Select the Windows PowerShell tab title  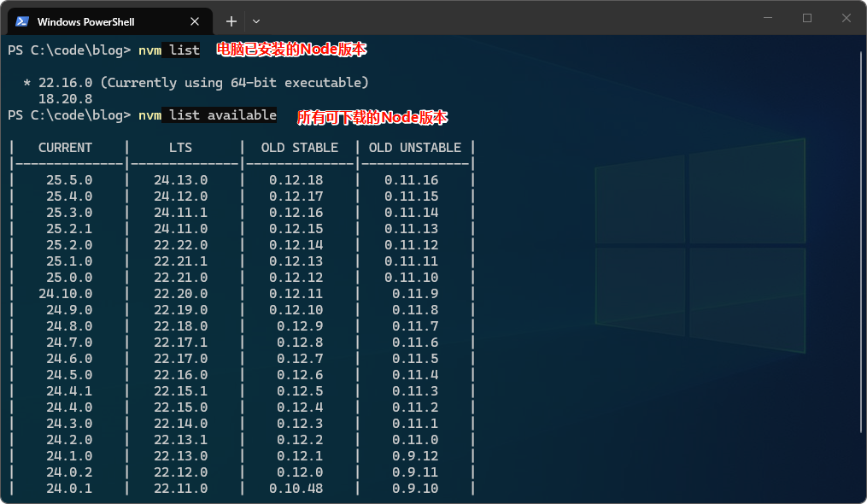point(86,21)
